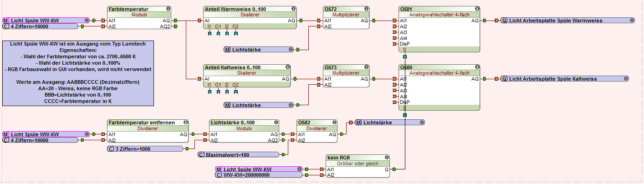Click AQ2 output of Lichtstärke 0..100 block
The height and width of the screenshot is (184, 644).
point(282,140)
